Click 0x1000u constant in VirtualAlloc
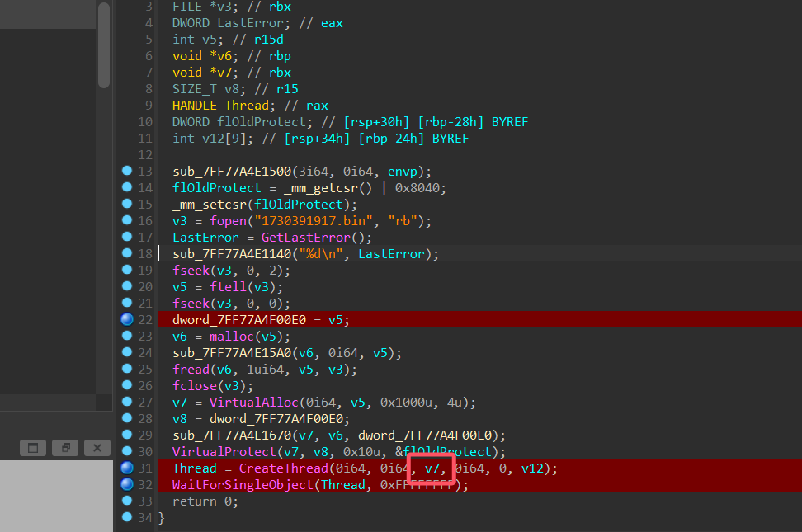 (x=406, y=403)
